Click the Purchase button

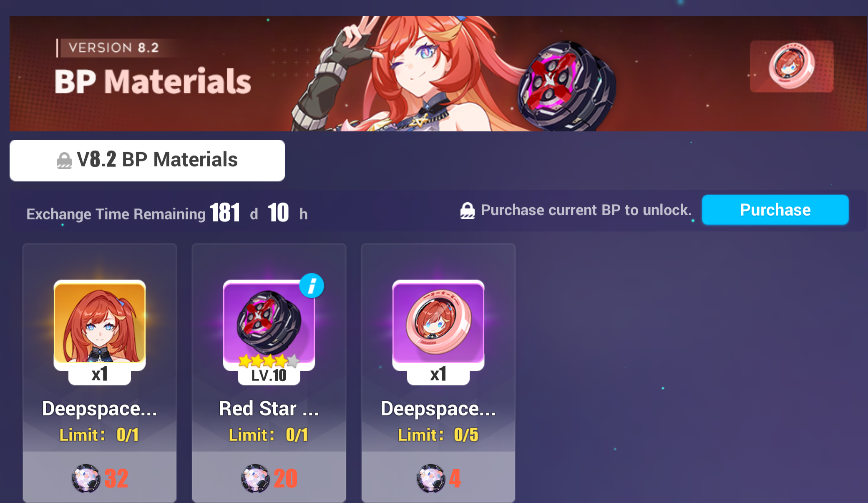(x=775, y=210)
